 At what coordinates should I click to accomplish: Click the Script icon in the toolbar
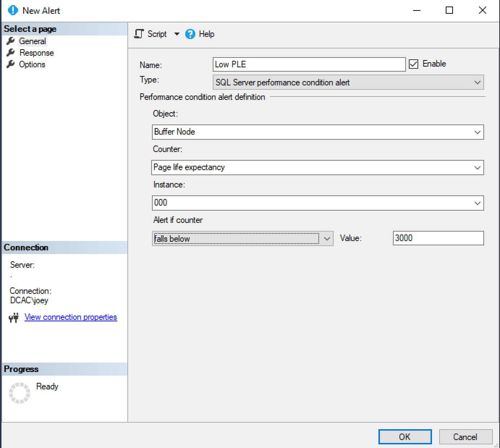coord(139,34)
